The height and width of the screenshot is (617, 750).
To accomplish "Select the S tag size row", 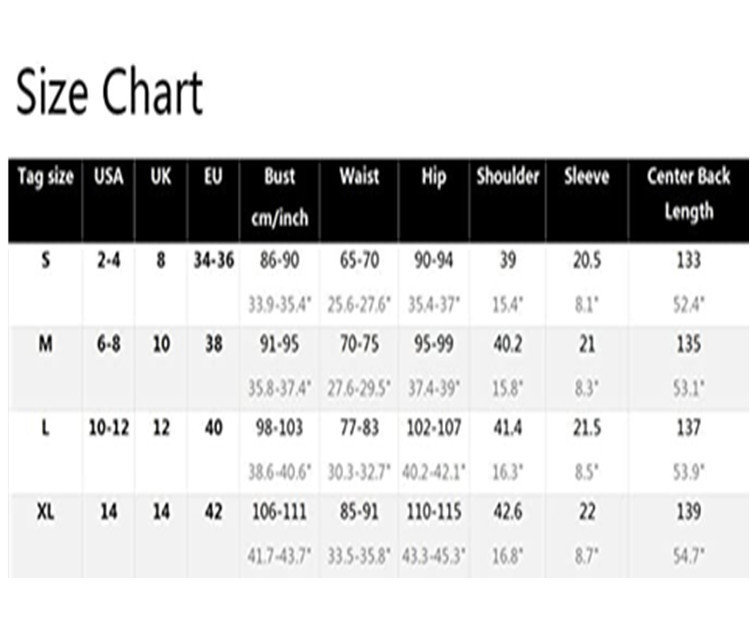I will (x=45, y=261).
